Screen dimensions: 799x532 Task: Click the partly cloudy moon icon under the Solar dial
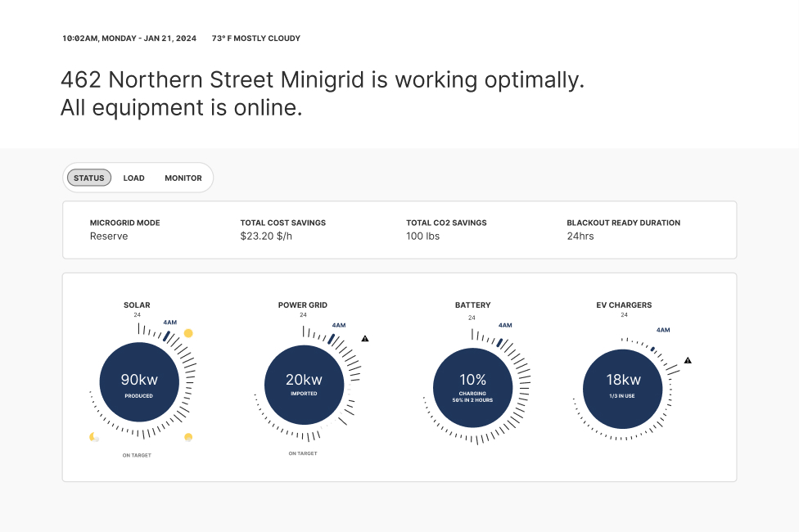pyautogui.click(x=93, y=437)
